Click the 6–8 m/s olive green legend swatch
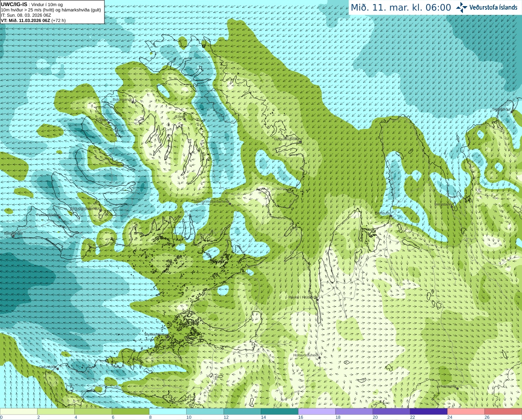The image size is (522, 420). pyautogui.click(x=130, y=411)
